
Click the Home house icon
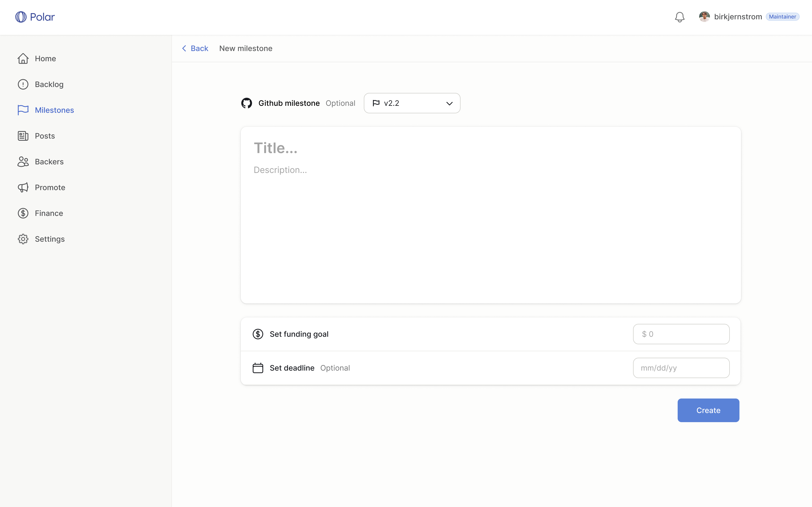pyautogui.click(x=23, y=59)
